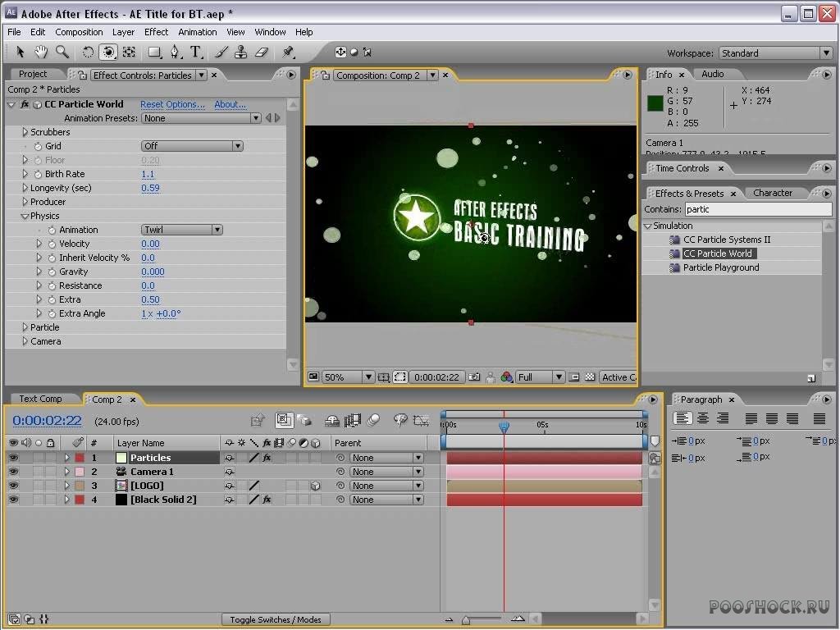Pick the Pen tool

click(175, 52)
